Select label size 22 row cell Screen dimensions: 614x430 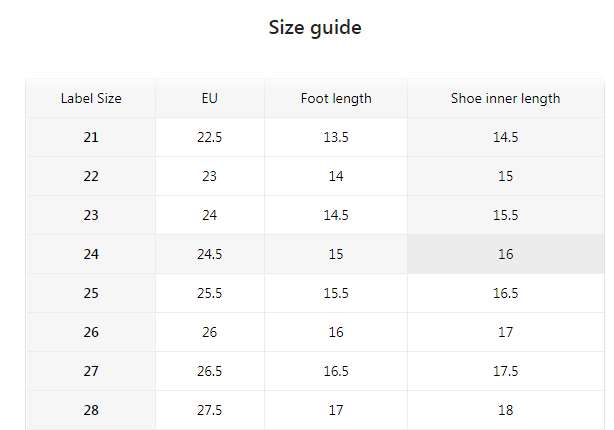click(91, 176)
